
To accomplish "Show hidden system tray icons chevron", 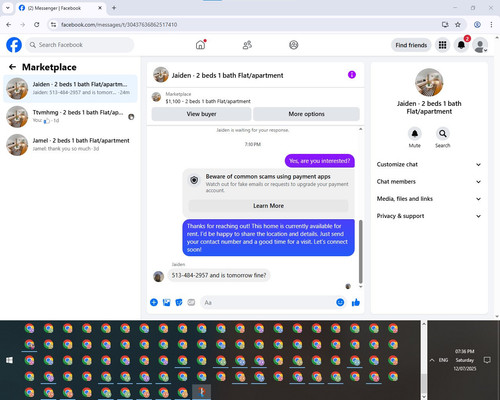I will (432, 360).
